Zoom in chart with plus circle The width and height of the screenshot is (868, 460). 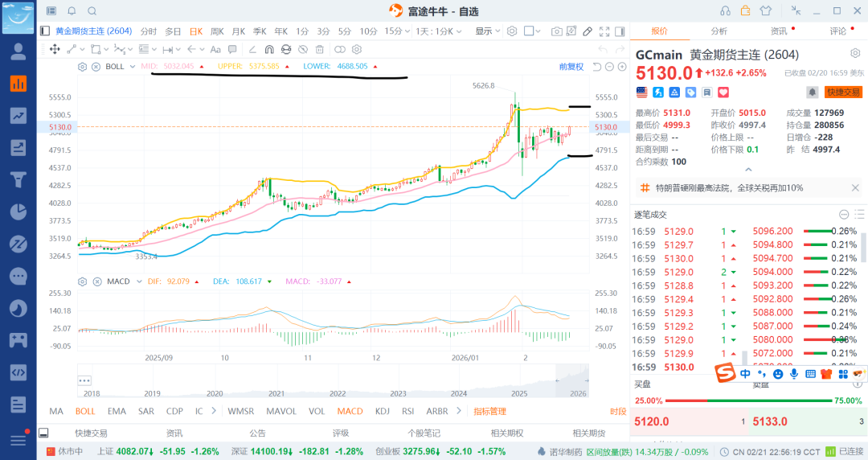coord(622,67)
